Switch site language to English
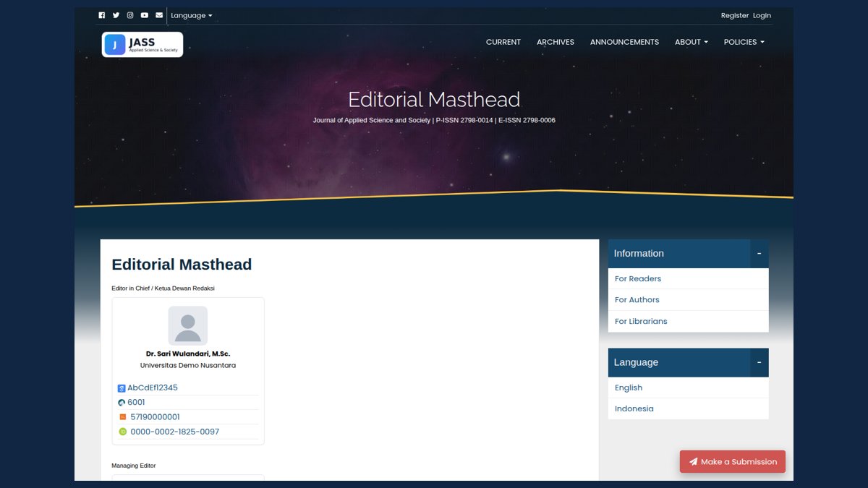This screenshot has height=488, width=868. [629, 388]
